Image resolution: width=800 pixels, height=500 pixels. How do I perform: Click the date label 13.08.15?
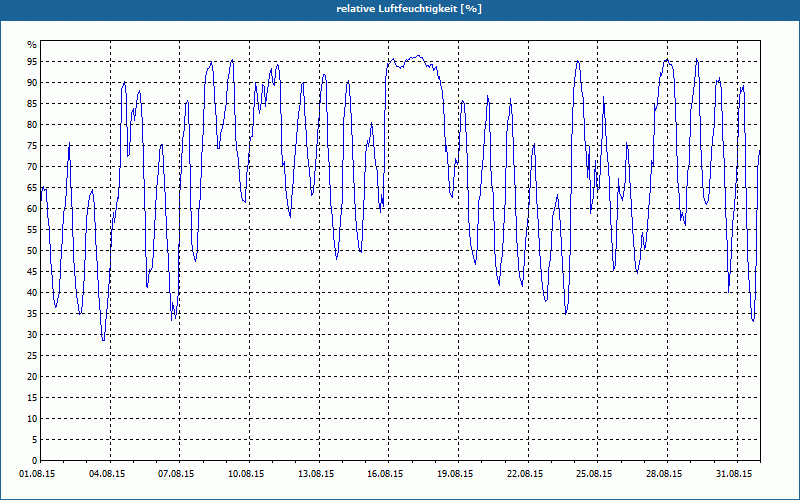point(316,474)
